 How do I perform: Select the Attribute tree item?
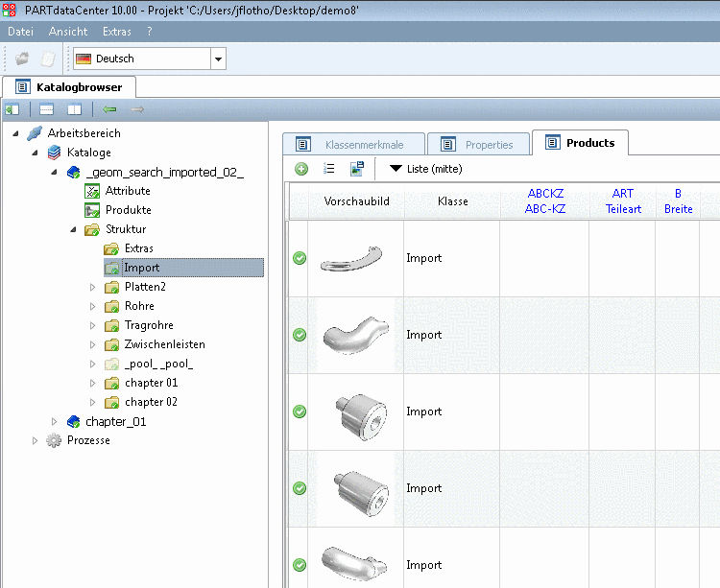coord(128,191)
